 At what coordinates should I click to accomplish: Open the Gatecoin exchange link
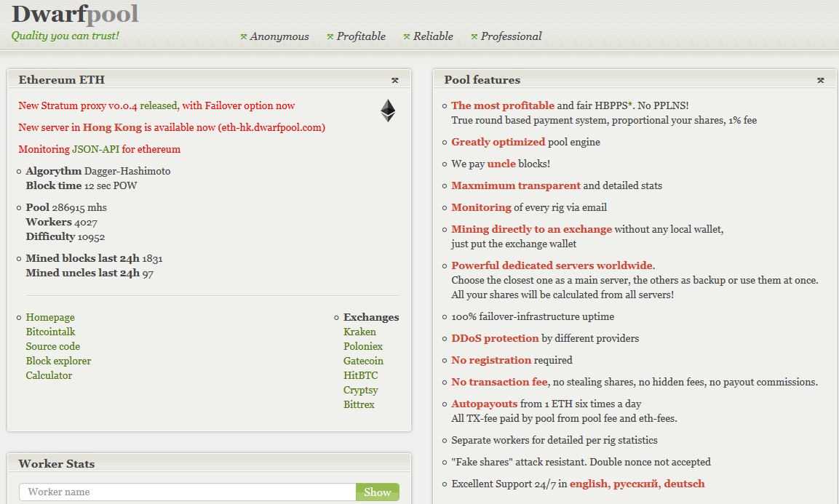click(x=363, y=361)
